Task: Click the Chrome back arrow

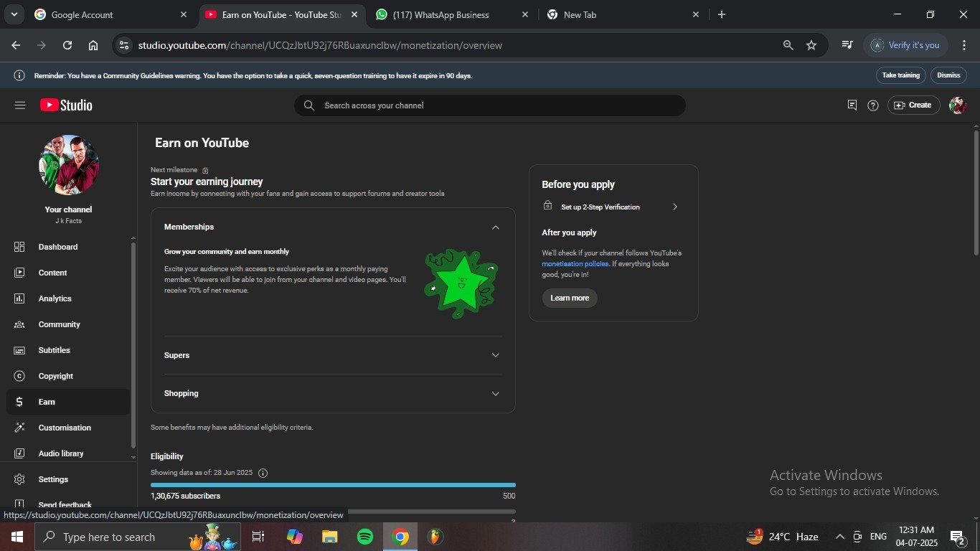Action: tap(16, 45)
